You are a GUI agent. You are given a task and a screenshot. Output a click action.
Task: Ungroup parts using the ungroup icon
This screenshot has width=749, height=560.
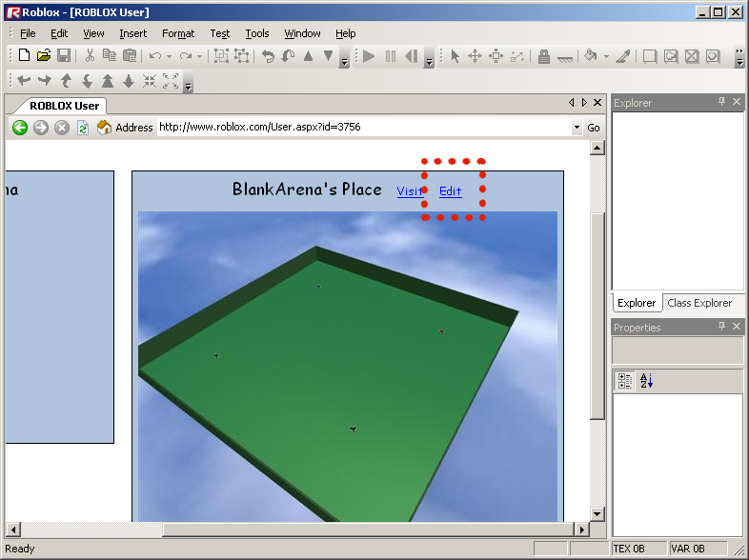point(242,56)
